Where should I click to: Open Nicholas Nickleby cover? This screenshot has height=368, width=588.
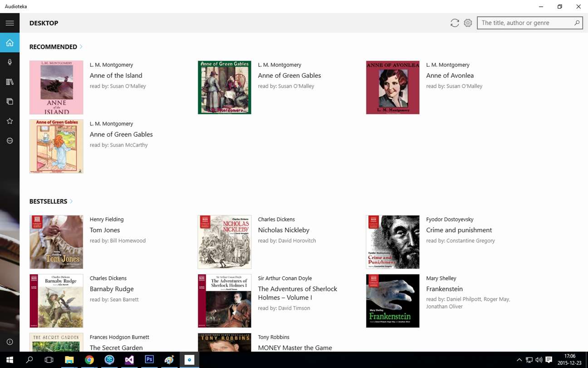(x=225, y=242)
